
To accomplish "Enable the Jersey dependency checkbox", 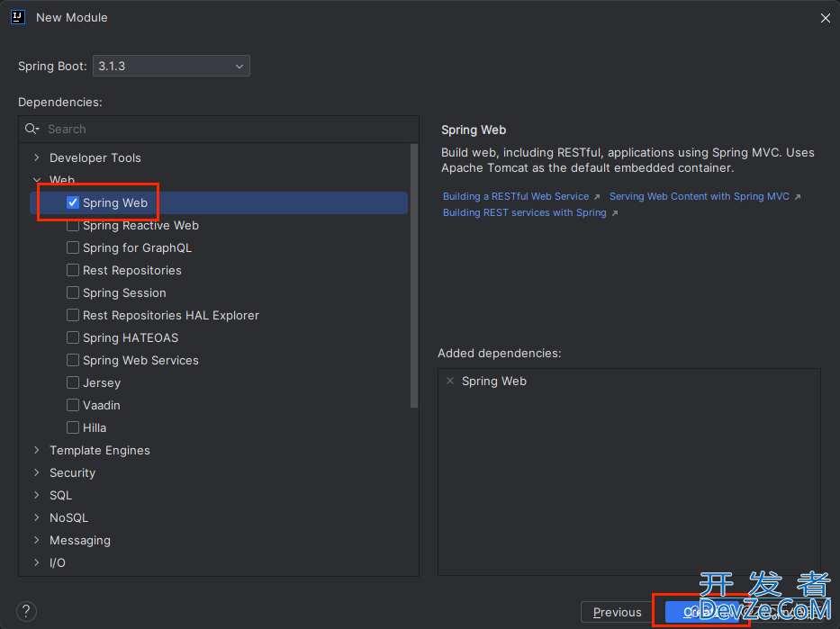I will coord(73,382).
